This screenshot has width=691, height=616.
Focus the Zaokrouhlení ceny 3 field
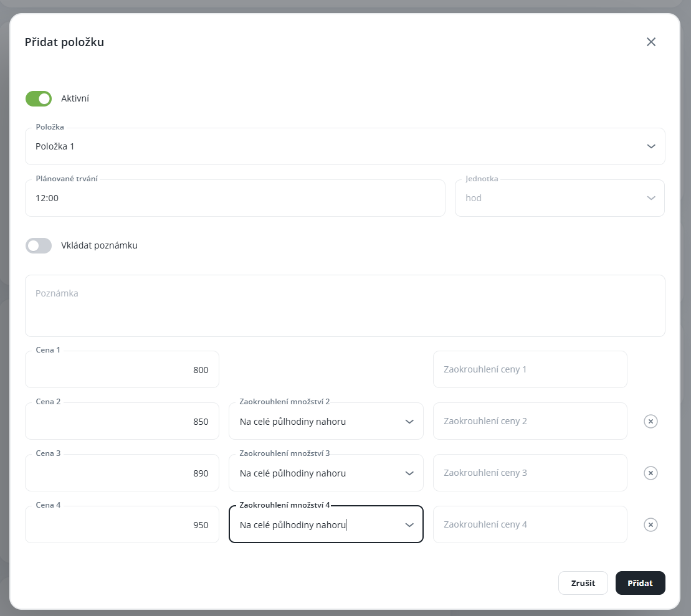[x=530, y=473]
